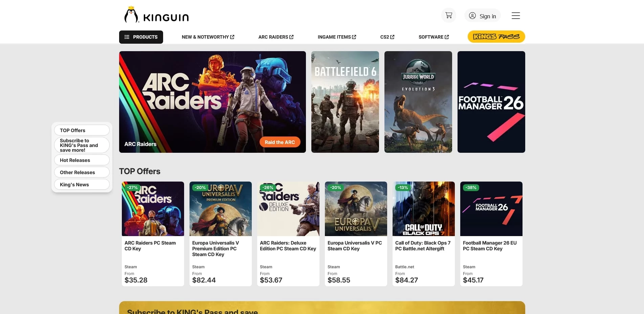The image size is (644, 314).
Task: Click the Kings Pass badge button
Action: click(x=496, y=37)
